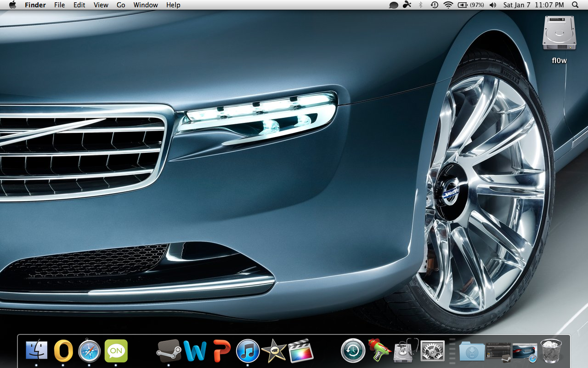Click the pinwheel fan menu bar icon
588x368 pixels.
(x=407, y=5)
